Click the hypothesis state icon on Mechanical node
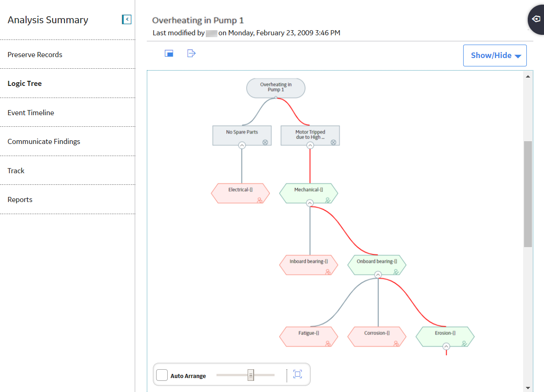This screenshot has width=544, height=392. coord(328,200)
